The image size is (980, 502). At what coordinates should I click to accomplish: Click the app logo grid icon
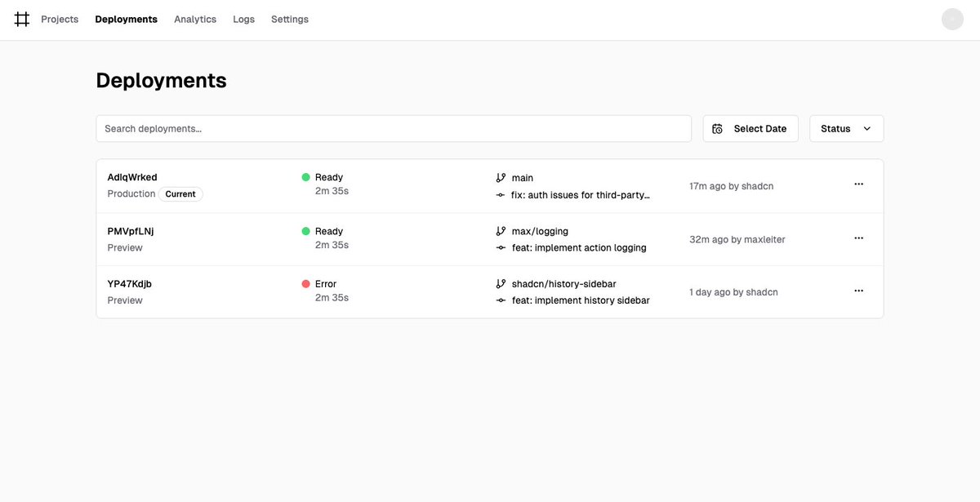[x=21, y=18]
